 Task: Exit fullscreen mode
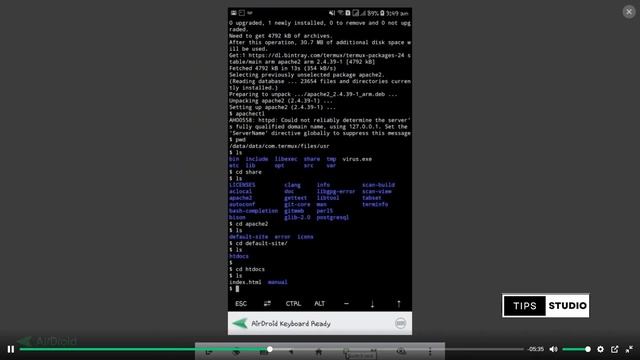(x=629, y=349)
